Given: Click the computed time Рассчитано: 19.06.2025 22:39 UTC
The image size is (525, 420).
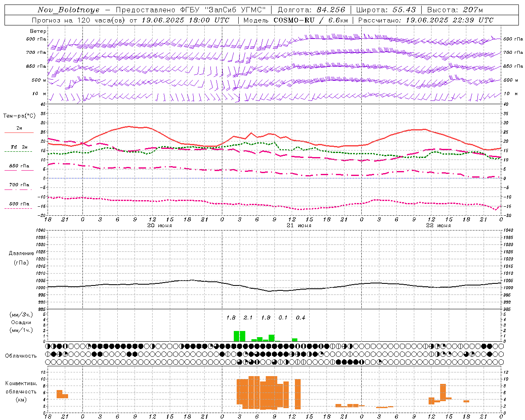Looking at the screenshot, I should click(x=426, y=20).
